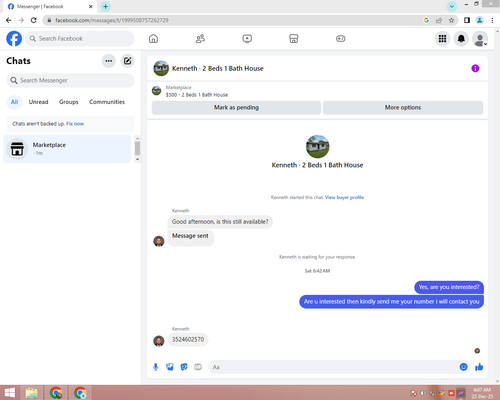The image size is (500, 400).
Task: Open Chats options ellipsis button
Action: coord(109,61)
